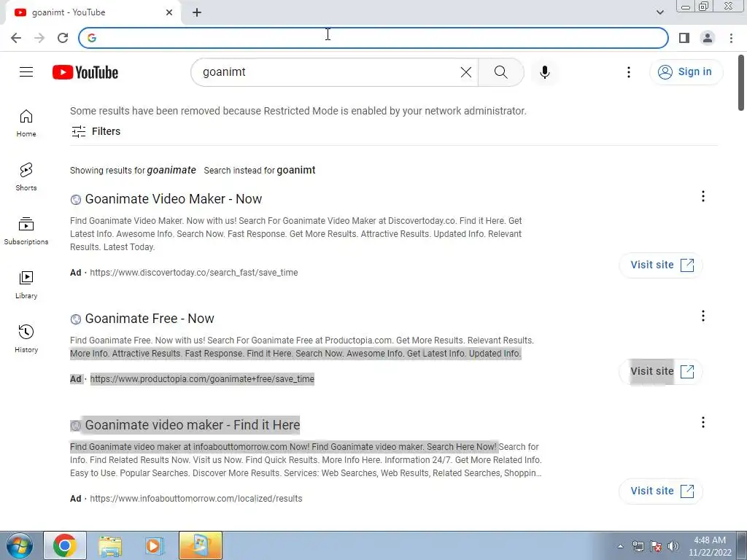Image resolution: width=747 pixels, height=560 pixels.
Task: Open Library in the sidebar
Action: click(26, 285)
